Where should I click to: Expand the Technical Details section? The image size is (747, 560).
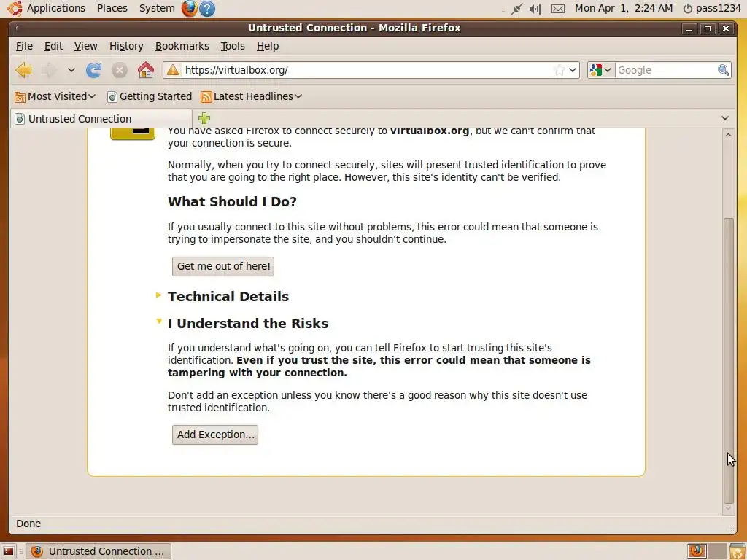[x=228, y=296]
